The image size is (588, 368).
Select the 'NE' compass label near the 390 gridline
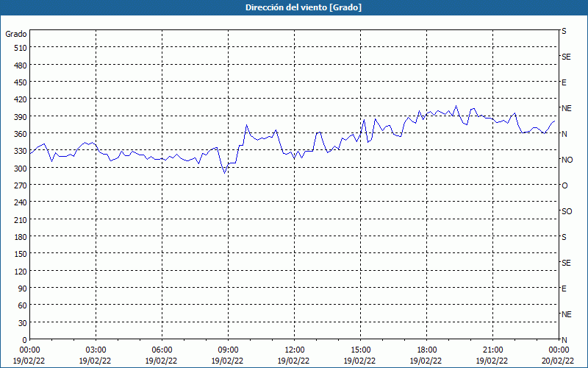[x=566, y=108]
